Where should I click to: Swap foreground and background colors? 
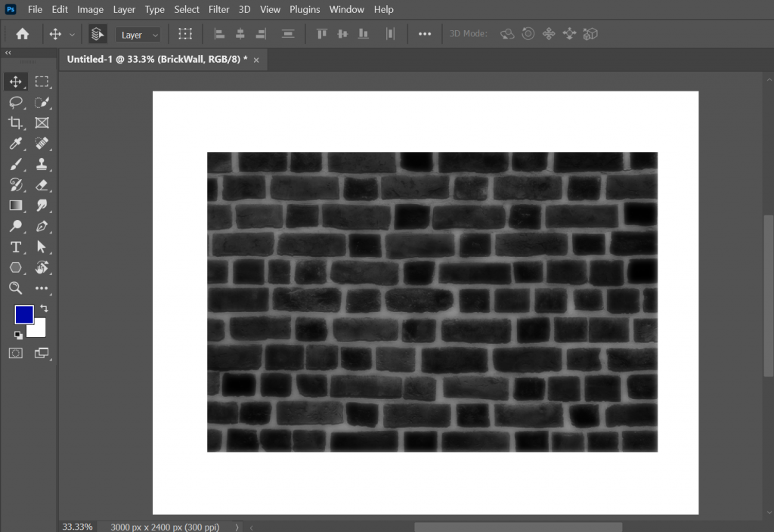(43, 308)
